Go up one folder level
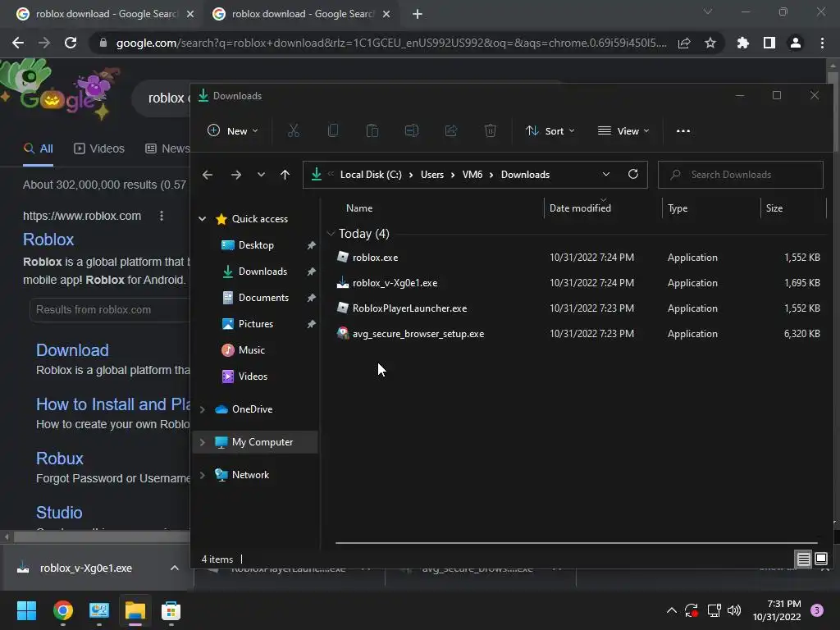840x630 pixels. (285, 175)
